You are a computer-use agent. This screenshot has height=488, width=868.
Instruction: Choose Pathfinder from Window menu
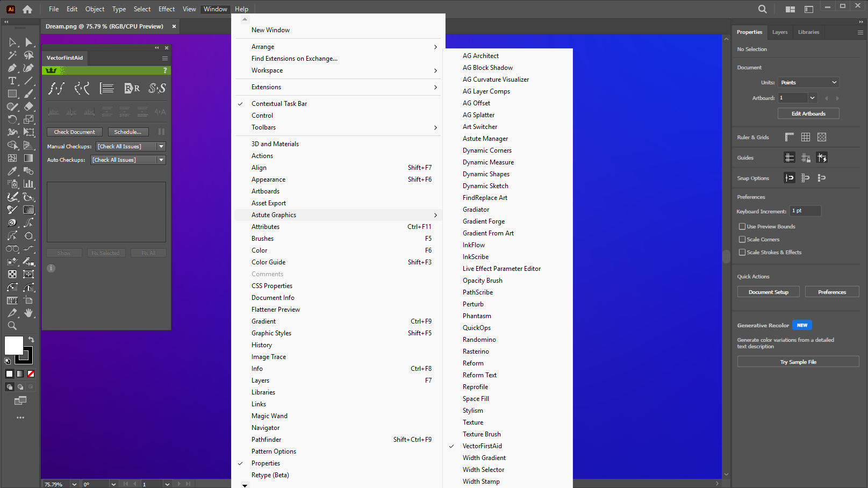338,440
